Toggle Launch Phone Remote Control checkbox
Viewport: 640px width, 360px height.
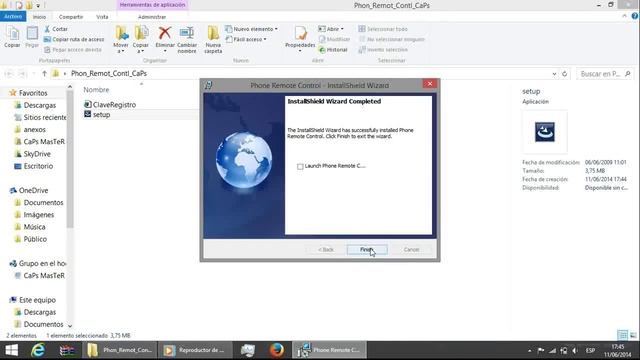[300, 167]
